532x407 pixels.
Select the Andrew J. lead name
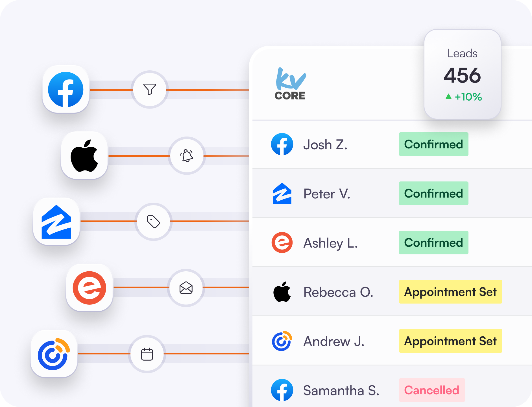click(334, 341)
